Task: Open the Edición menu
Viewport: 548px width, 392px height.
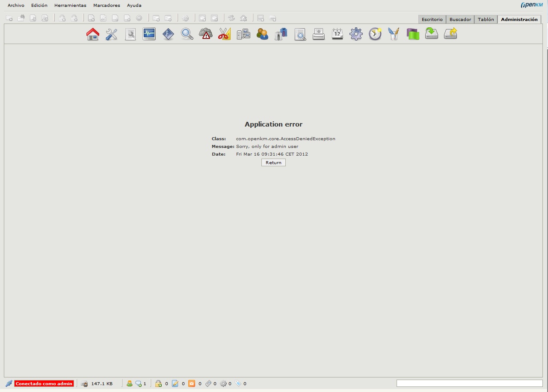Action: [39, 6]
